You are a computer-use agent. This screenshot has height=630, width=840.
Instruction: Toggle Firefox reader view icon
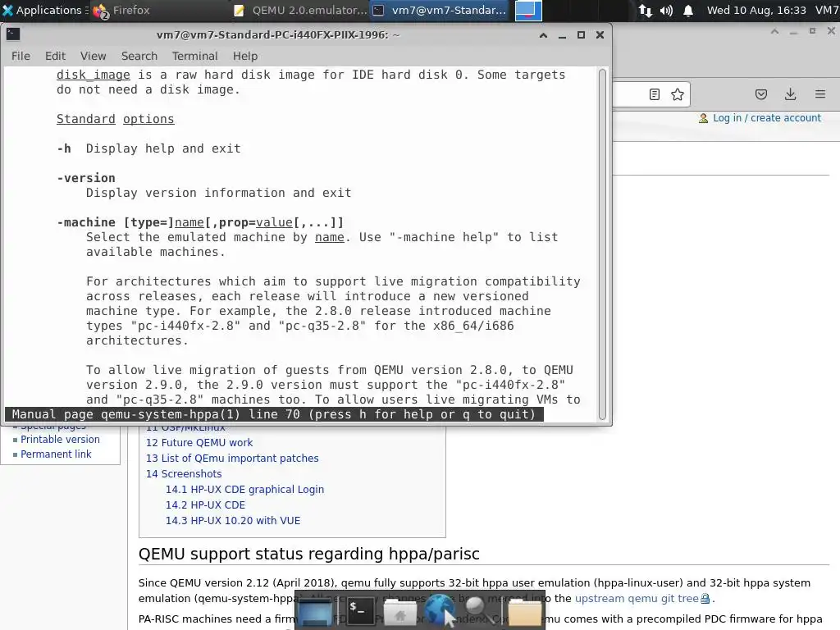pyautogui.click(x=654, y=94)
